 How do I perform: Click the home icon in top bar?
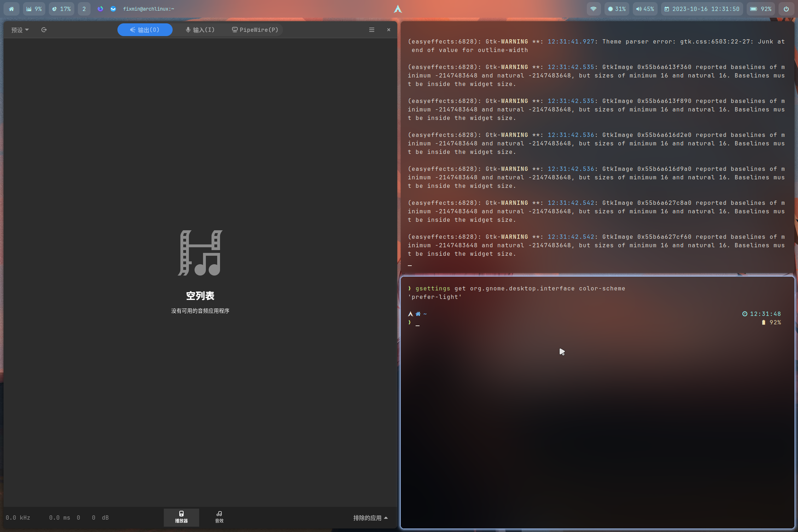[x=12, y=9]
